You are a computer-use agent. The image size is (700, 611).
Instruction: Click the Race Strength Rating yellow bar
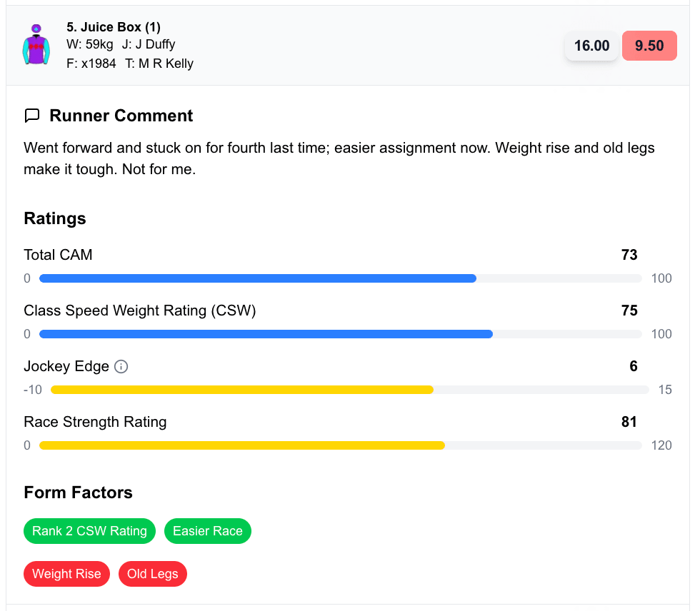(241, 445)
